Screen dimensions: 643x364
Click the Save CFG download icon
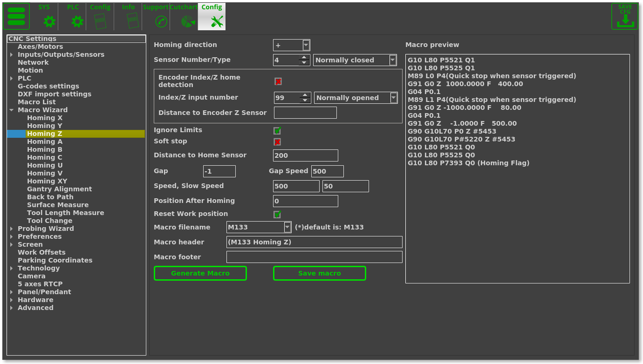[x=625, y=17]
